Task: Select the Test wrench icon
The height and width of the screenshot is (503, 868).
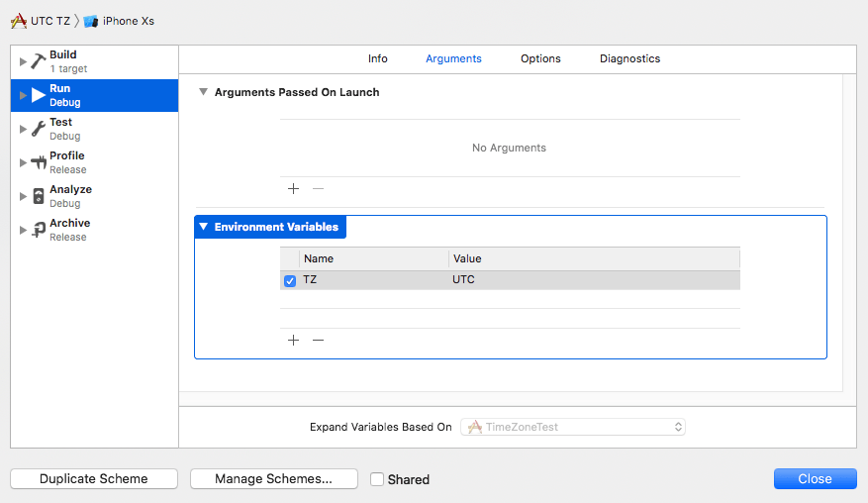Action: coord(39,129)
